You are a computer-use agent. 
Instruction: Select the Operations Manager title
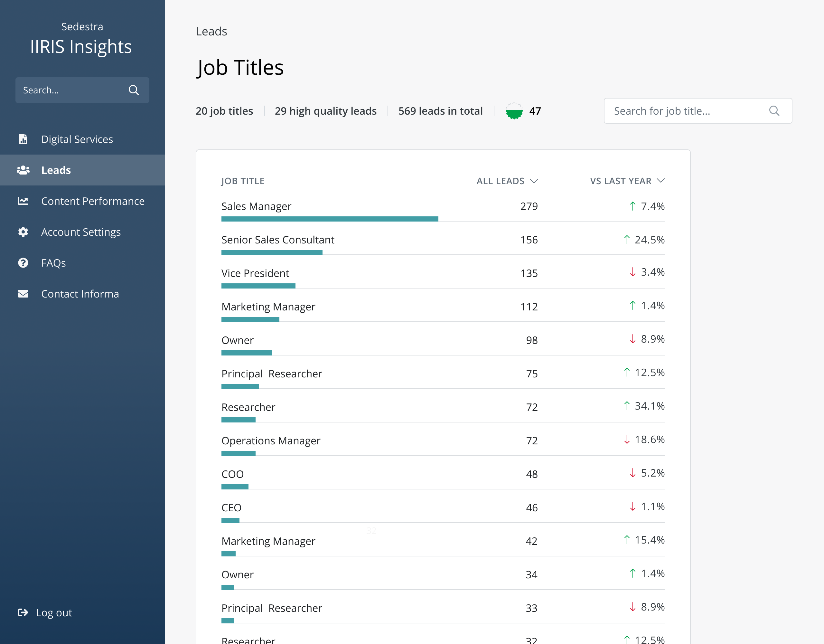pos(271,440)
